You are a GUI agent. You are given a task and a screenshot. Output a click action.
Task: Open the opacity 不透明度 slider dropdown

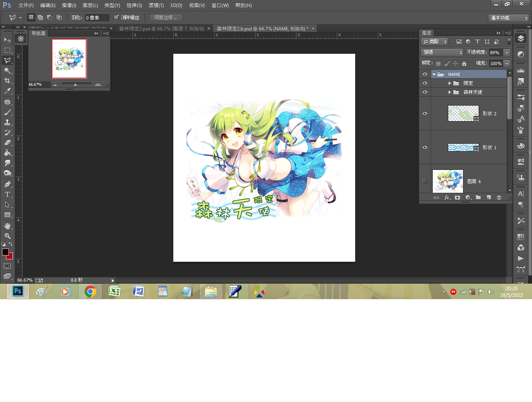(507, 52)
